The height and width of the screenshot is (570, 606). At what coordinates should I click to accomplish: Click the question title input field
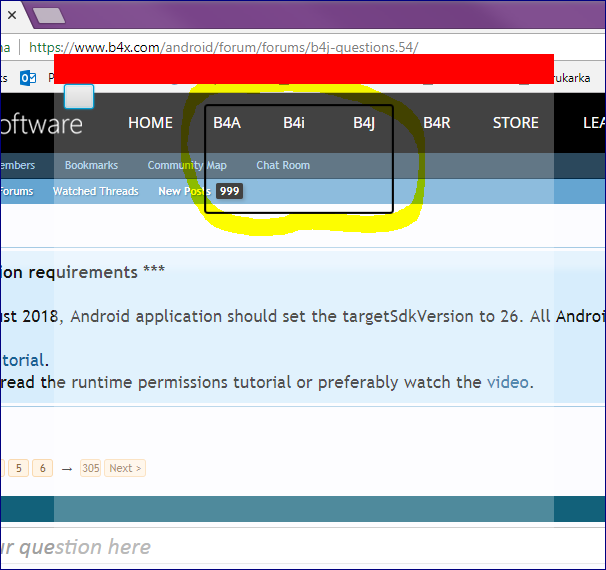pyautogui.click(x=303, y=546)
